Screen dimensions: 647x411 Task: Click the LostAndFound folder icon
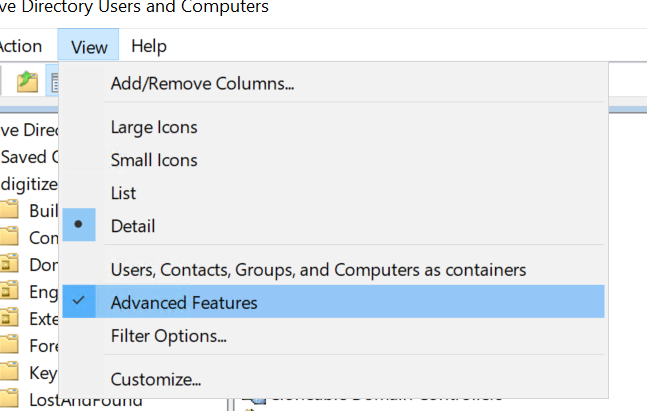coord(10,400)
